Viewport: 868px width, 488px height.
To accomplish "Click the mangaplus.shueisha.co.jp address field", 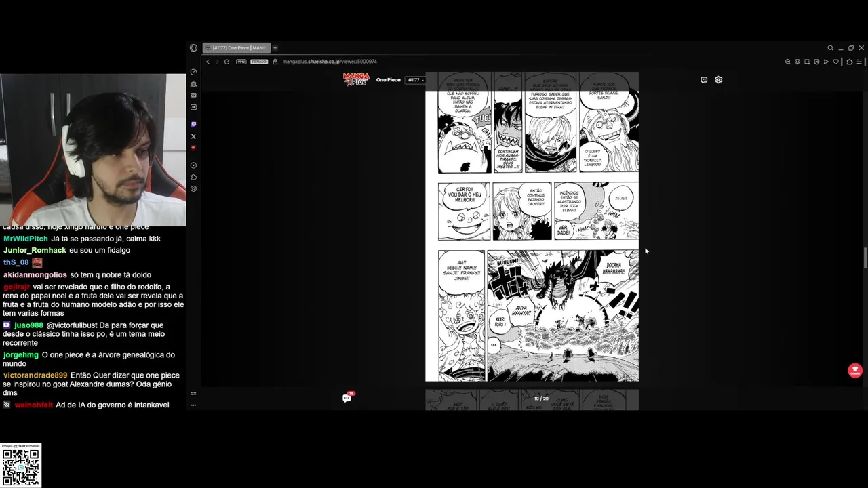I will pyautogui.click(x=330, y=62).
